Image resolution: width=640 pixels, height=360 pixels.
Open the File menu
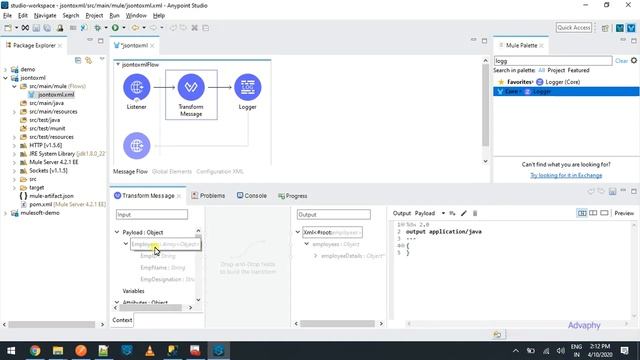coord(7,16)
